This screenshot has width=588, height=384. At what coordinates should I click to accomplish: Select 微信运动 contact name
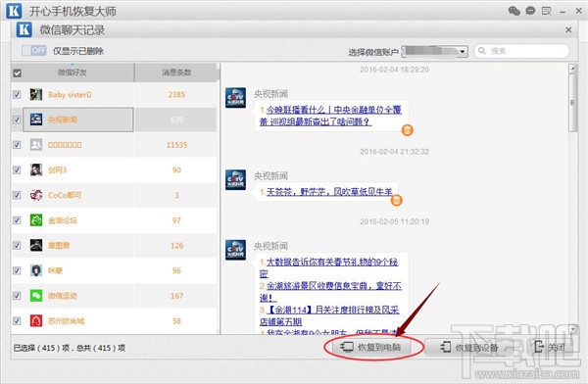coord(63,296)
